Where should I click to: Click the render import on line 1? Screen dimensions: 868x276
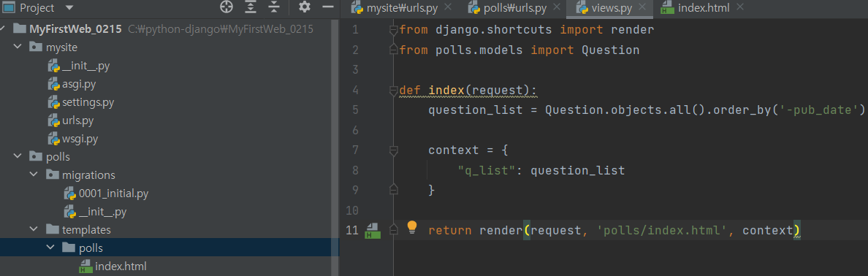[633, 30]
